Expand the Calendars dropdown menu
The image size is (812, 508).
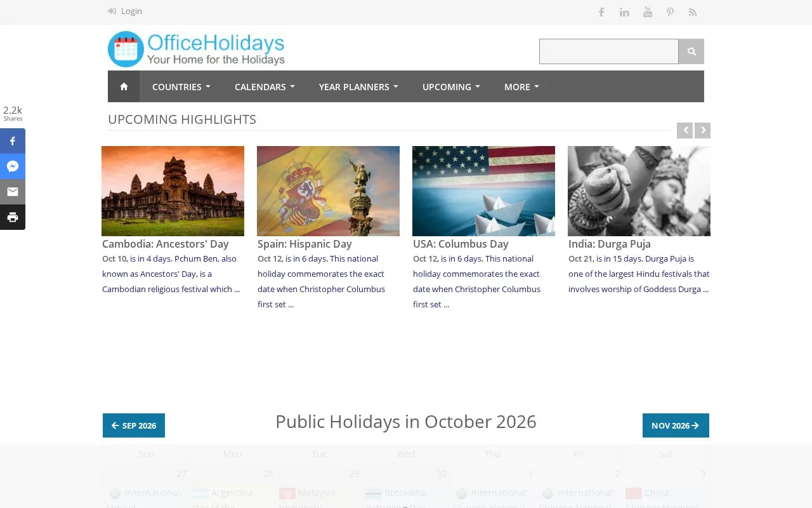click(x=265, y=87)
